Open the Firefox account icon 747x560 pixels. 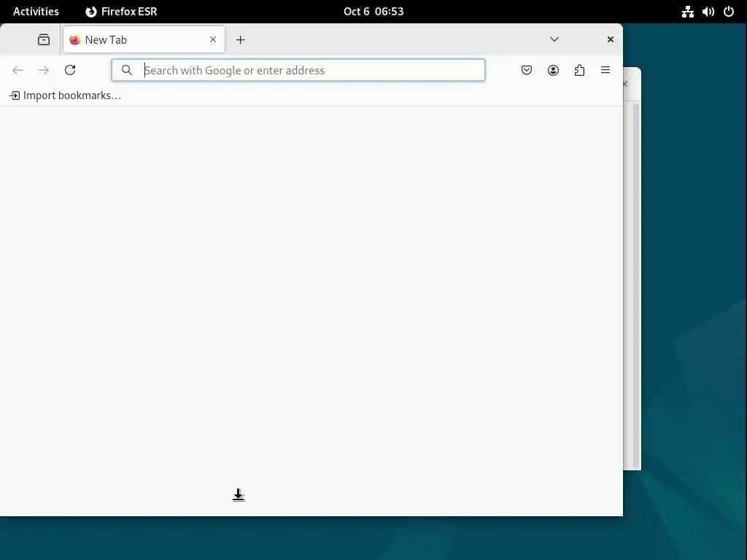coord(553,71)
